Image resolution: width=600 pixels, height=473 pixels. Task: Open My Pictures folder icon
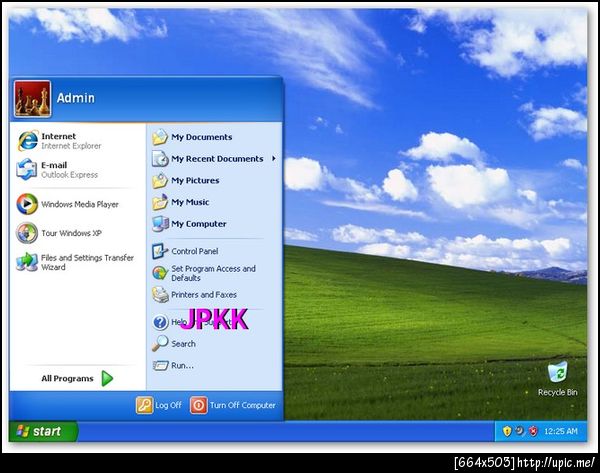tap(160, 180)
